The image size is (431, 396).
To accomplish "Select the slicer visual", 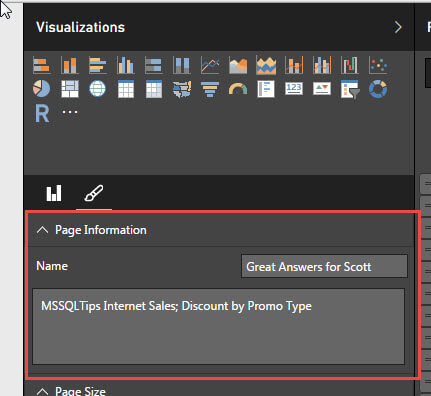I will click(350, 89).
